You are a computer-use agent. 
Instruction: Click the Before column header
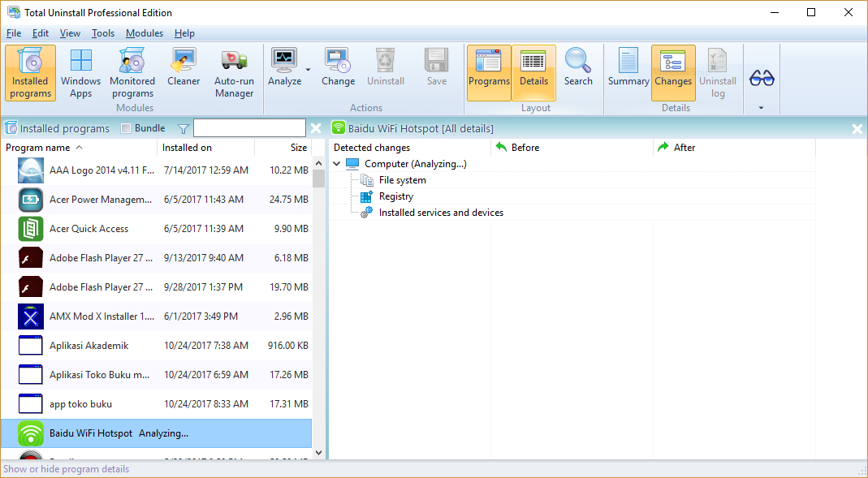572,148
